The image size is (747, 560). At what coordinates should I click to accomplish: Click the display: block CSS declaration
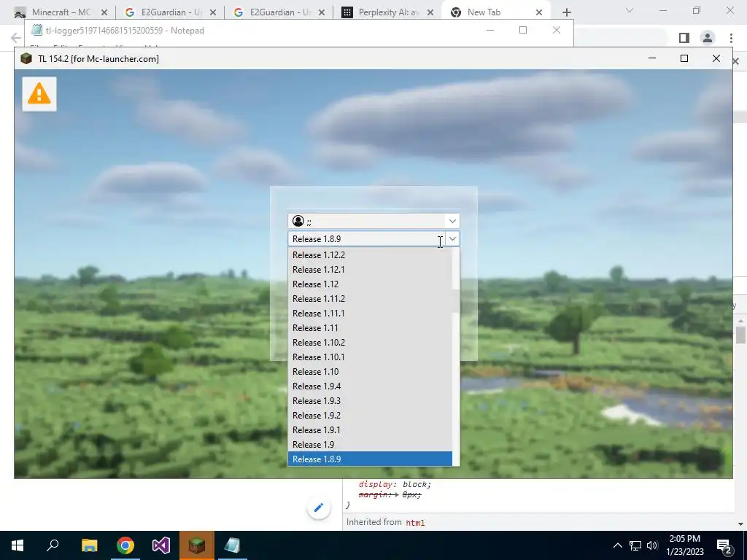point(395,484)
